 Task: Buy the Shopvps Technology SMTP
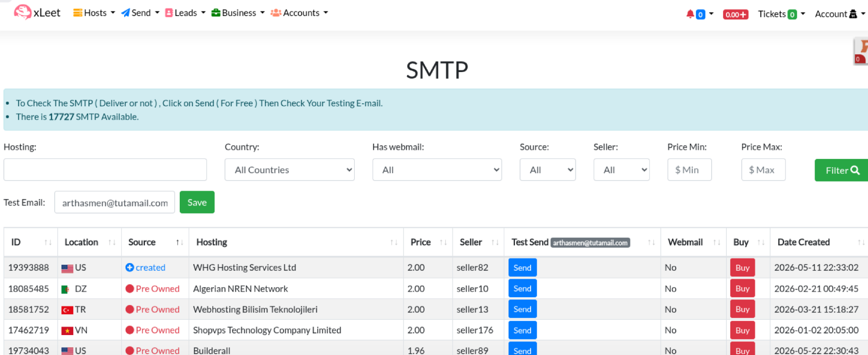tap(743, 330)
